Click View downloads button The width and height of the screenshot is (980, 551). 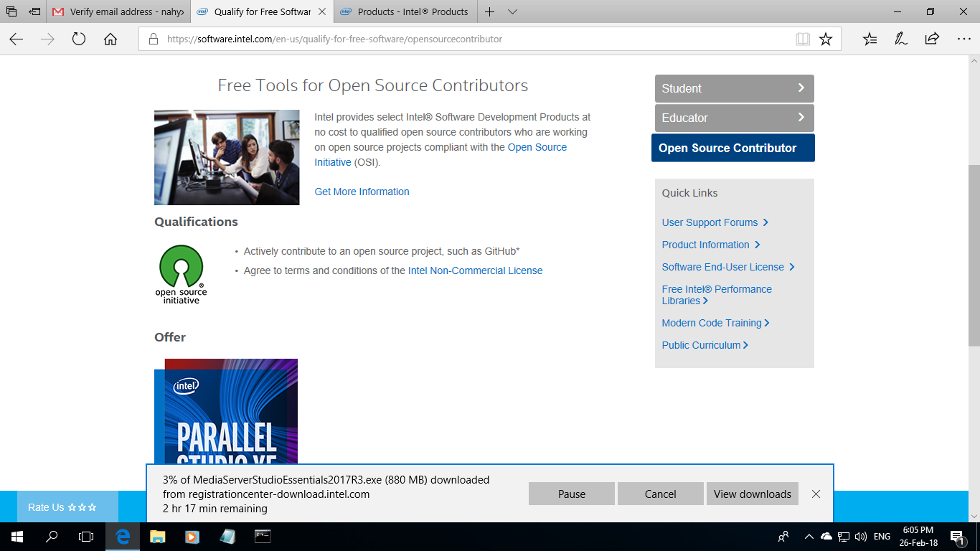(753, 494)
